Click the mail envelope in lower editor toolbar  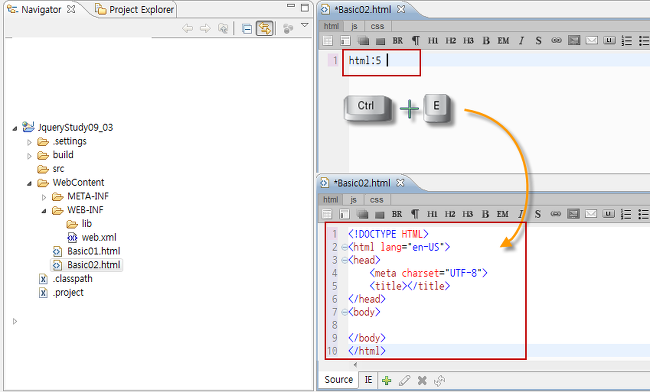tap(591, 214)
